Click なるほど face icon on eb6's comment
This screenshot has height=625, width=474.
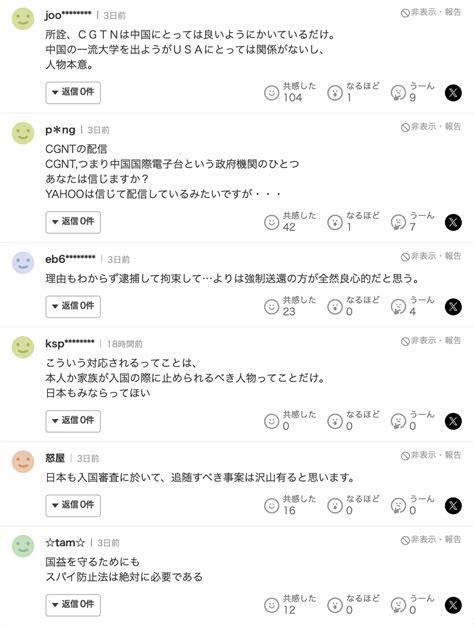[x=335, y=307]
